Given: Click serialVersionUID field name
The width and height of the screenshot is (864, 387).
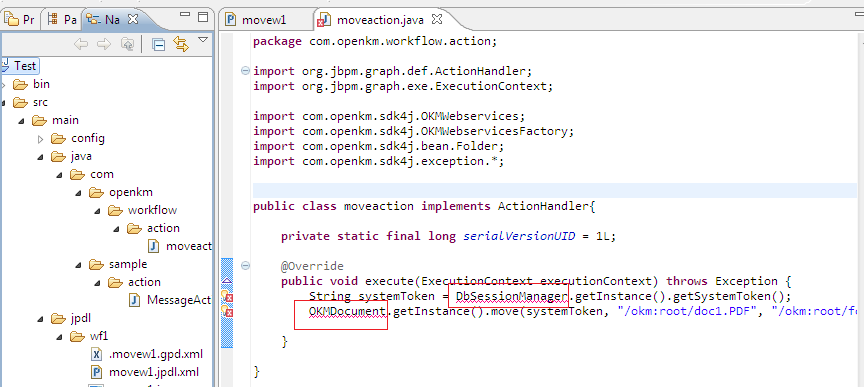Looking at the screenshot, I should (519, 236).
